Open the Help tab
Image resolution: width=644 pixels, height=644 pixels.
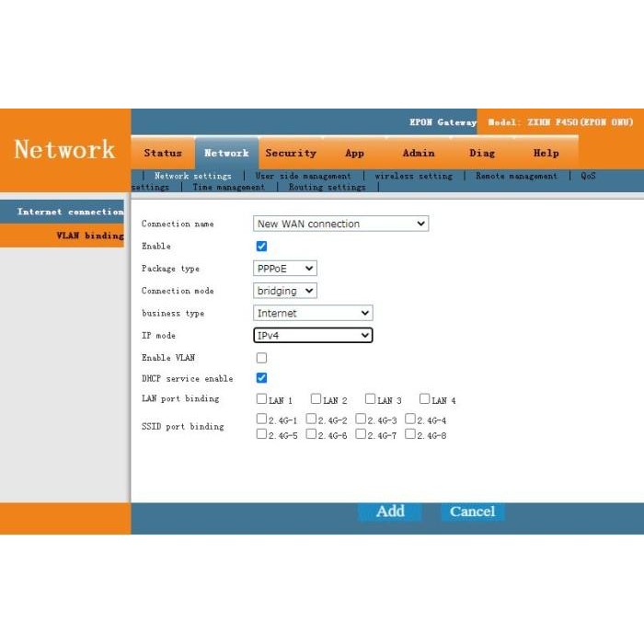pos(546,154)
